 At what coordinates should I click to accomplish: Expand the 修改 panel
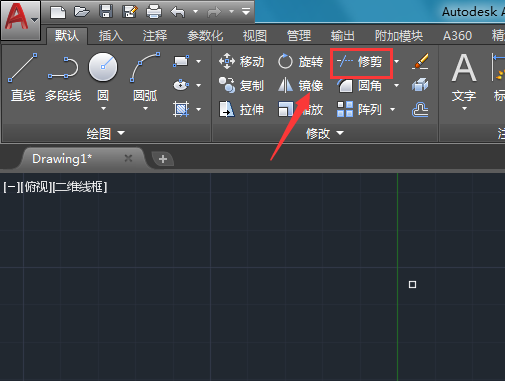tap(325, 133)
